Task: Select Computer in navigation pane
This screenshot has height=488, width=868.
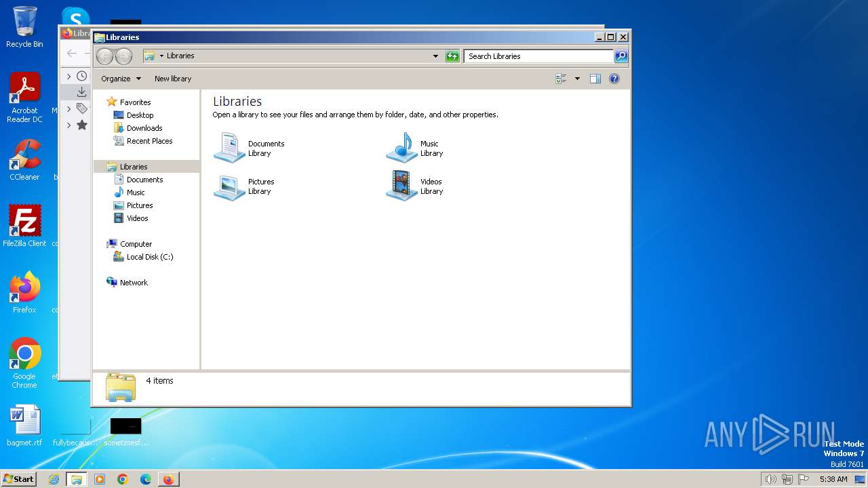Action: [136, 244]
